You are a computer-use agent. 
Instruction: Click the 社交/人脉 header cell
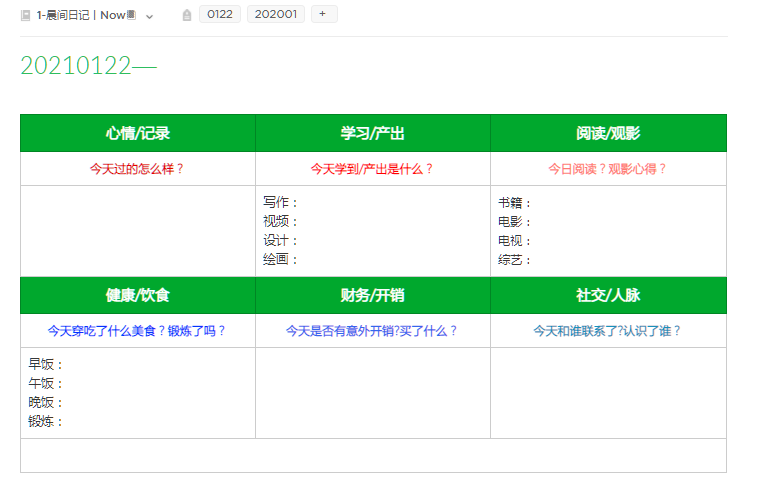pos(608,295)
